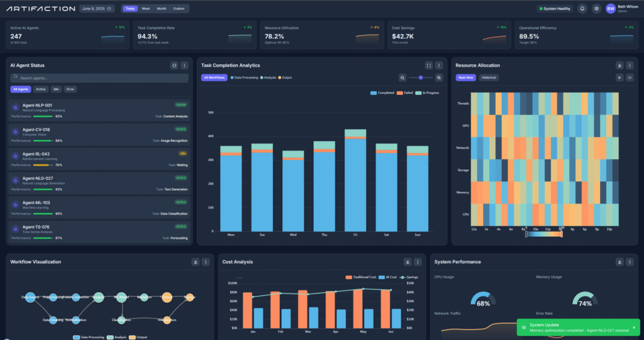Image resolution: width=644 pixels, height=340 pixels.
Task: Download the Resource Allocation data
Action: (619, 65)
